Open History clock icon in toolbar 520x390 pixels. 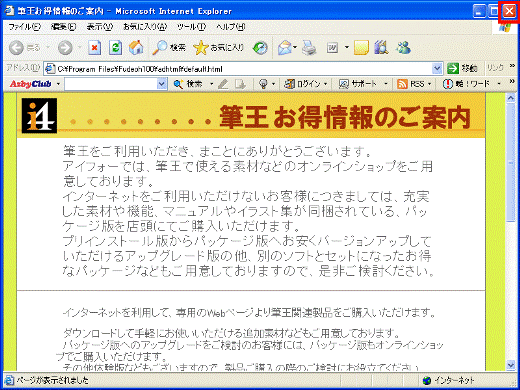click(260, 48)
